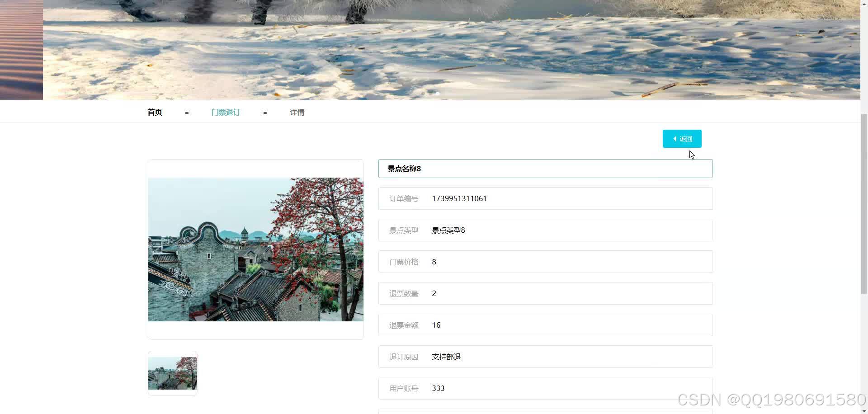Screen dimensions: 868x414
Task: Click the separator icon after 首页
Action: (187, 112)
